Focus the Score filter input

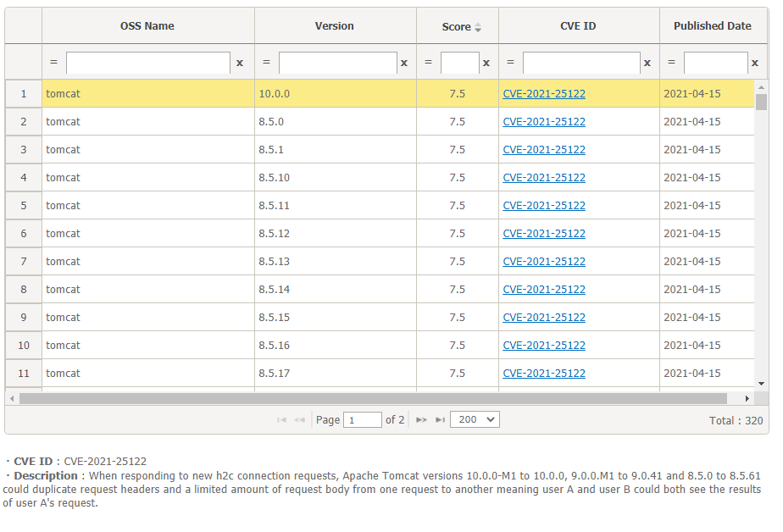coord(460,63)
